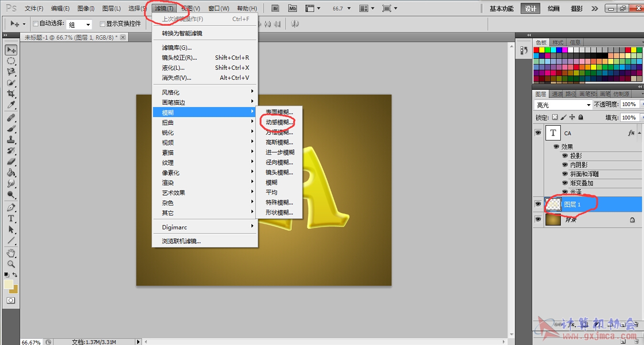Toggle visibility of the 斜面和浮雕 effect
The image size is (644, 345).
click(x=565, y=174)
